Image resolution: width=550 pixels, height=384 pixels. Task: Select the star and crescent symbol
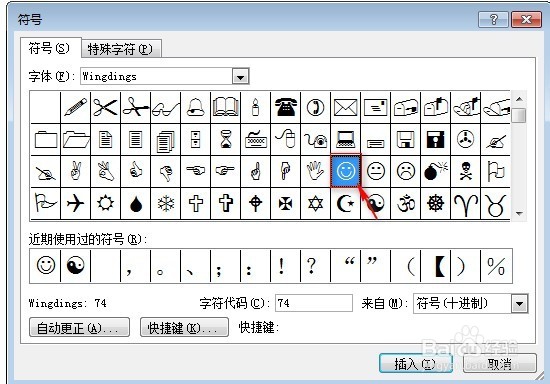pos(346,203)
